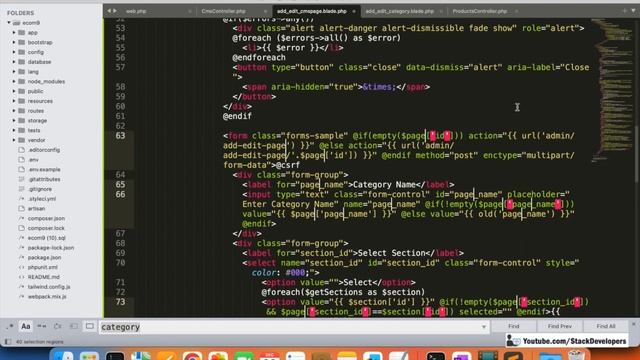
Task: Expand the resources folder
Action: pyautogui.click(x=14, y=101)
